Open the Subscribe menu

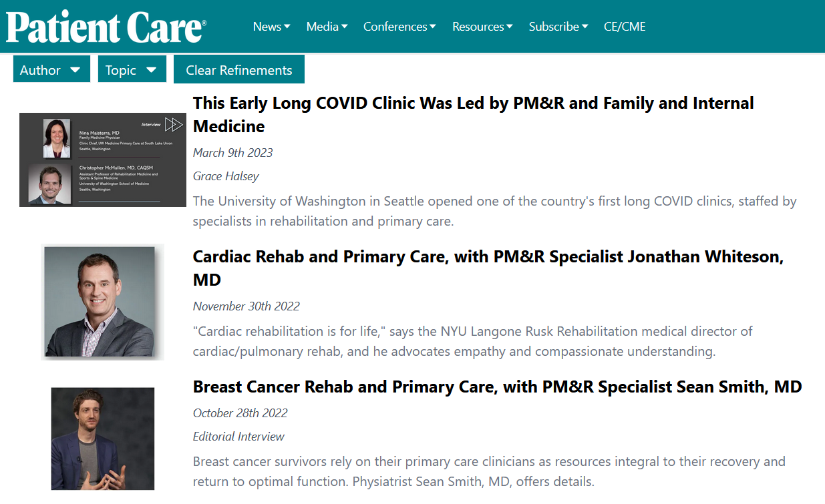pyautogui.click(x=558, y=27)
